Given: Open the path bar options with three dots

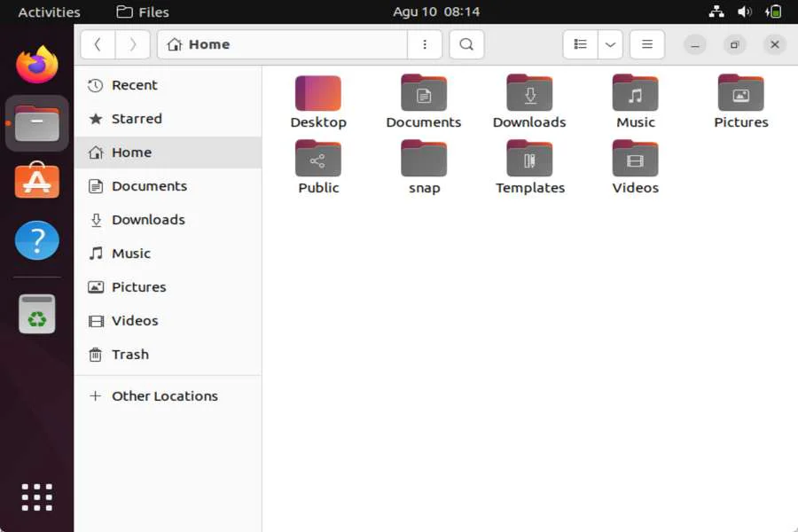Looking at the screenshot, I should pyautogui.click(x=425, y=44).
